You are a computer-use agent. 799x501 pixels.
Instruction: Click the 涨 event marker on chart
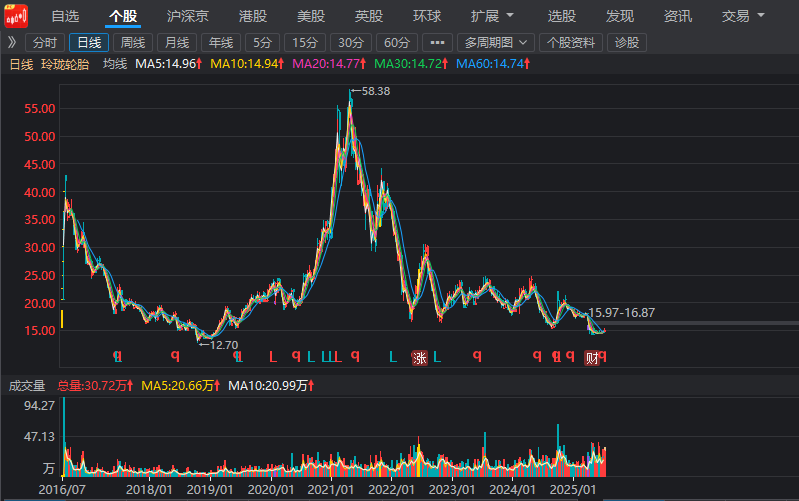coord(420,358)
